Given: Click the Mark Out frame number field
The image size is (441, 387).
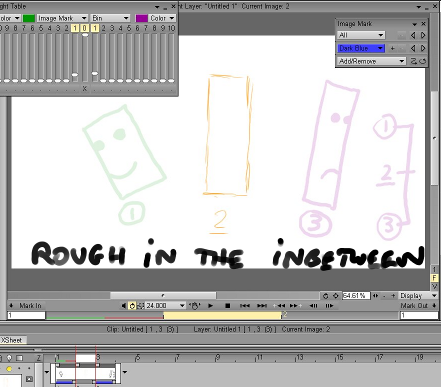Looking at the screenshot, I should click(x=419, y=315).
